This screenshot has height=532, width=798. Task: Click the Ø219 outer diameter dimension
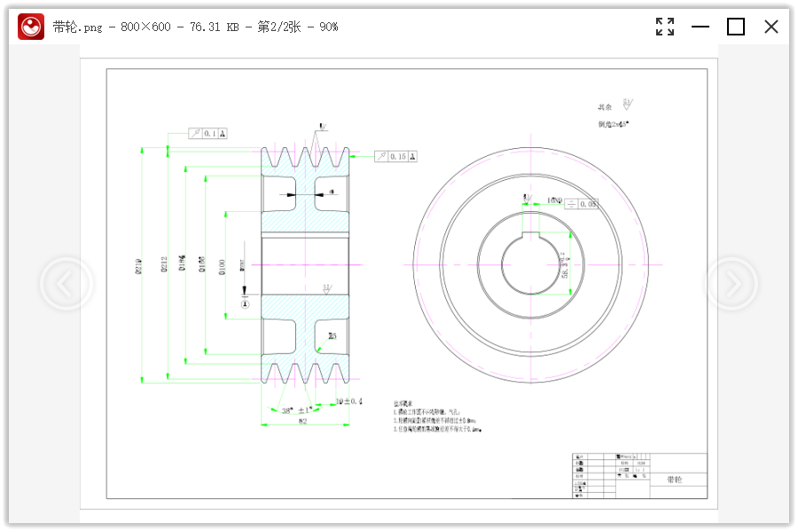pos(139,266)
